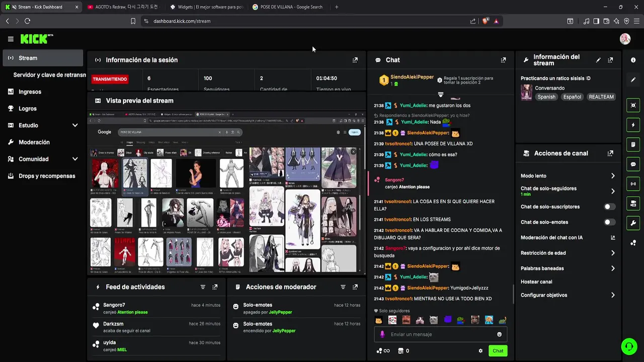Pop out the Información del stream panel
This screenshot has height=362, width=644.
click(610, 60)
